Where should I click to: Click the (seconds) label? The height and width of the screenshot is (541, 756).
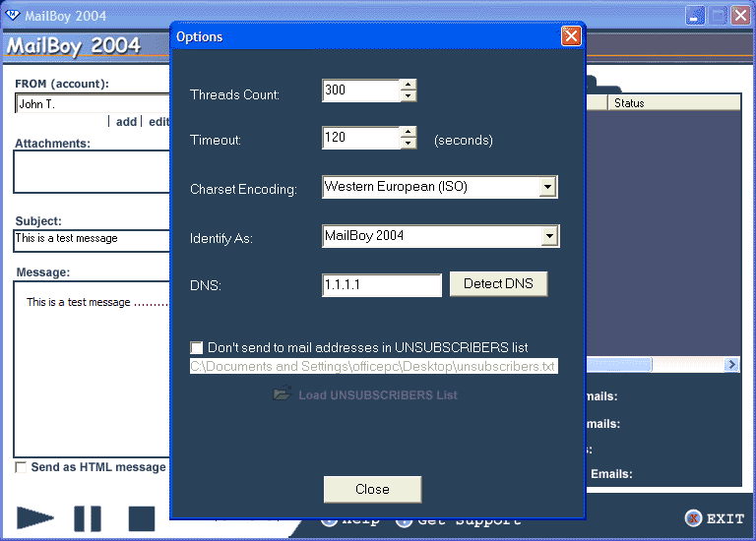[x=464, y=141]
